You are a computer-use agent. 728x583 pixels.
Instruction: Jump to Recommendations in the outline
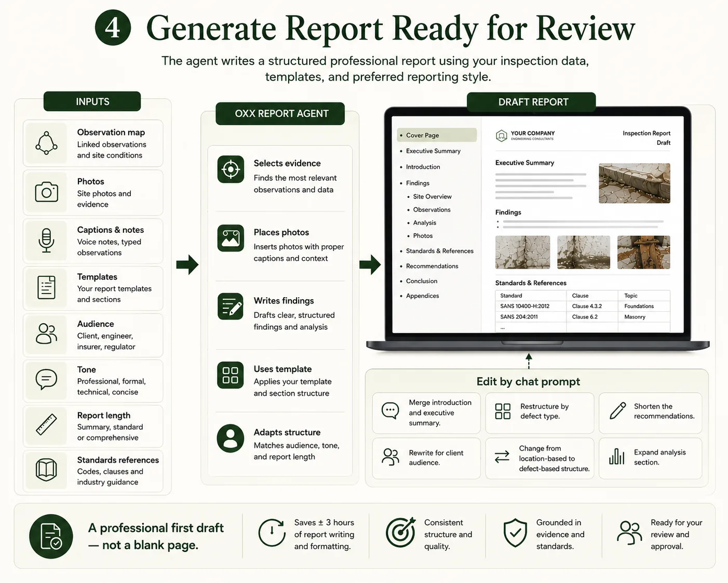(432, 266)
